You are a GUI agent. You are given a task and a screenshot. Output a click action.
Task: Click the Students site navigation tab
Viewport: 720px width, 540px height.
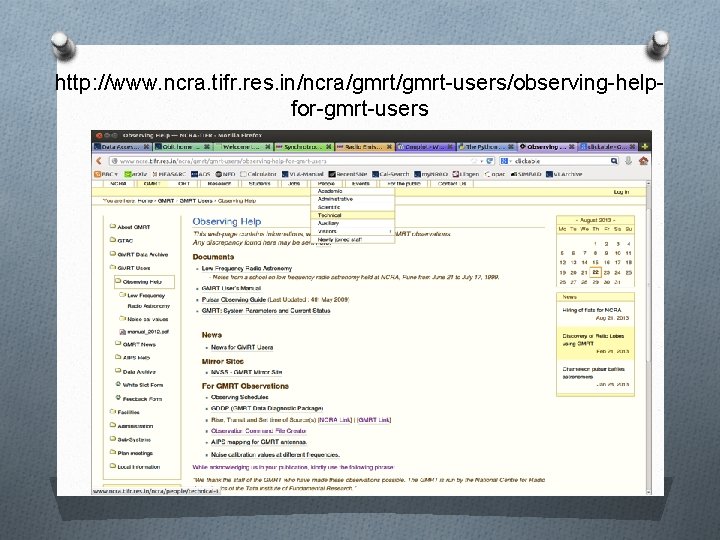[x=260, y=184]
